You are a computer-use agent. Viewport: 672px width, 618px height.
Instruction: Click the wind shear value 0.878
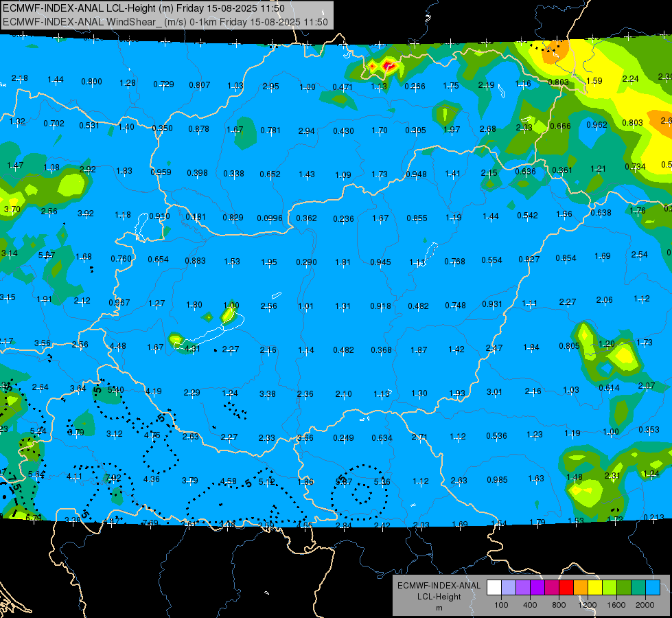(199, 128)
